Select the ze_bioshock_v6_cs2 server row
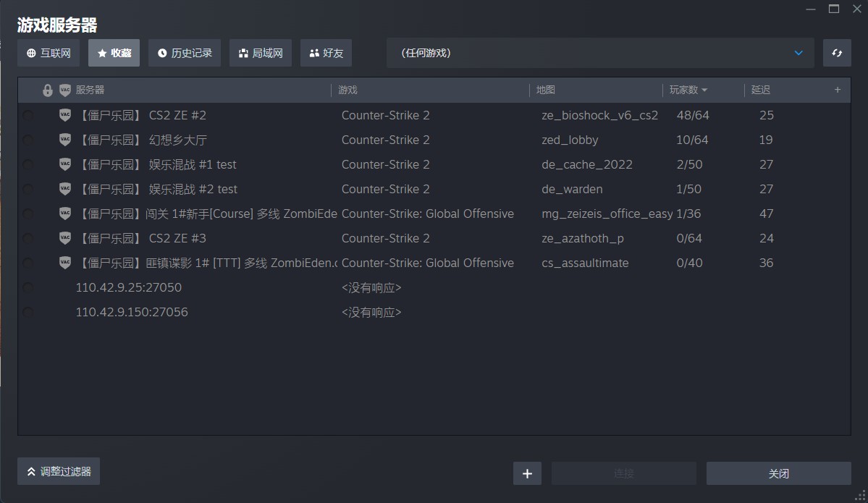Viewport: 868px width, 503px height. tap(434, 115)
